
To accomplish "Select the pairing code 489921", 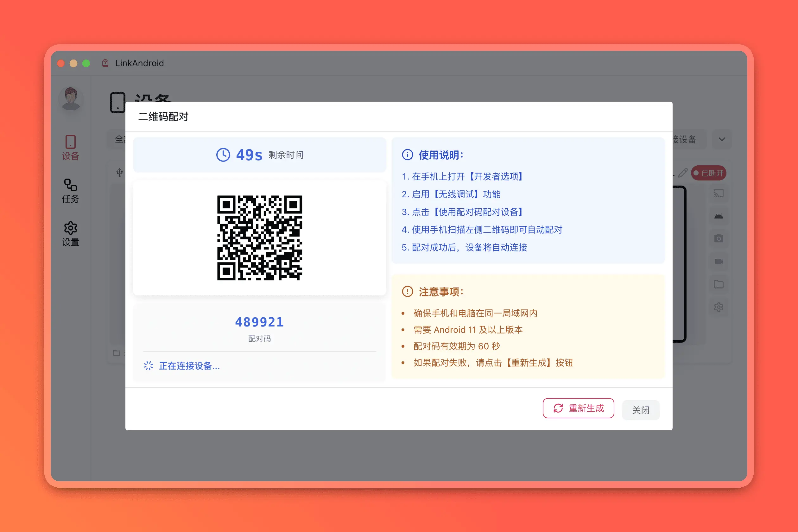I will (x=260, y=322).
